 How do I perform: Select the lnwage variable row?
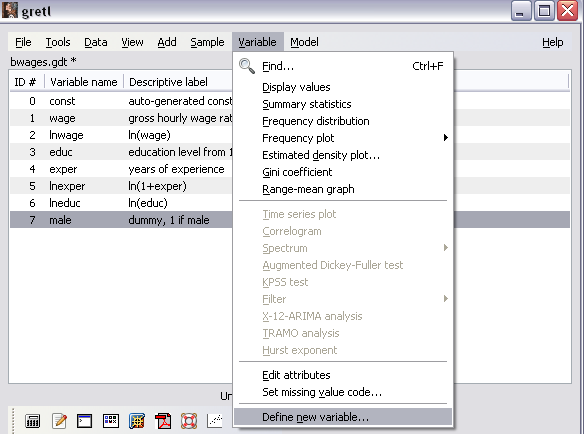click(x=121, y=135)
